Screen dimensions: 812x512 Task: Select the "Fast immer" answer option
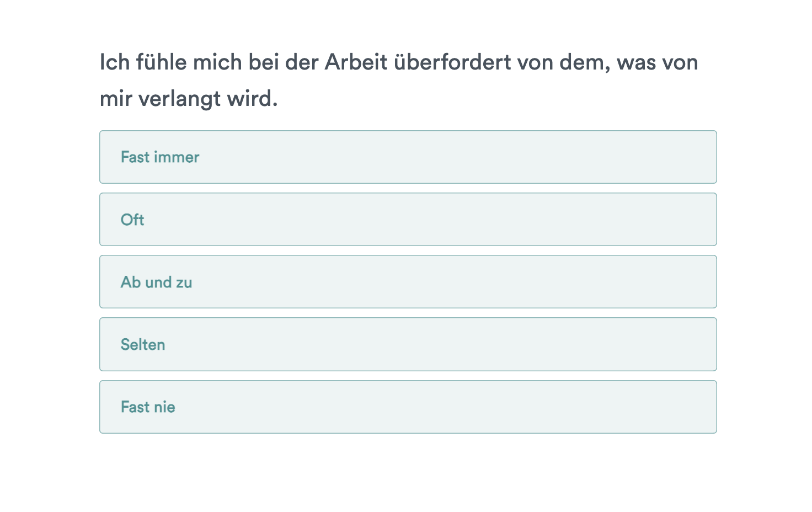[408, 157]
